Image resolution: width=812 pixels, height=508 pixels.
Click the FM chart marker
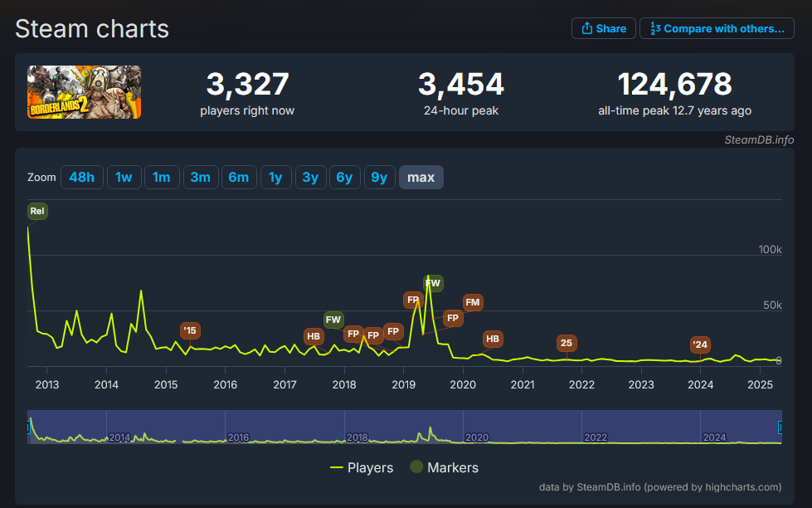[x=472, y=302]
